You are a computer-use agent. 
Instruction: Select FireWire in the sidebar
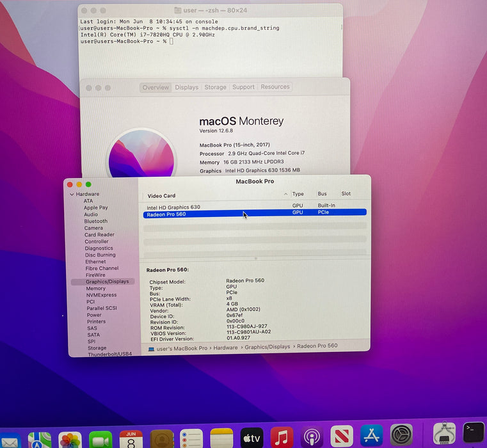coord(95,275)
